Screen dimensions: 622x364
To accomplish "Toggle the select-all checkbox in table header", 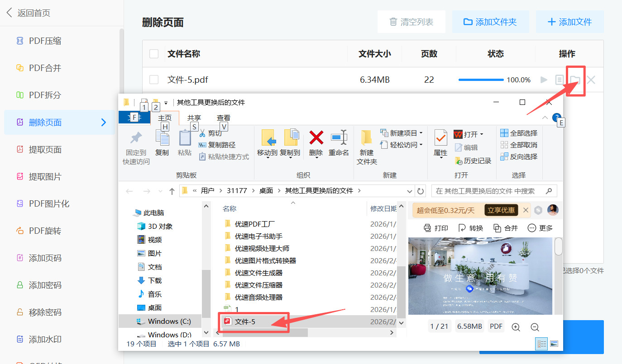I will coord(154,53).
